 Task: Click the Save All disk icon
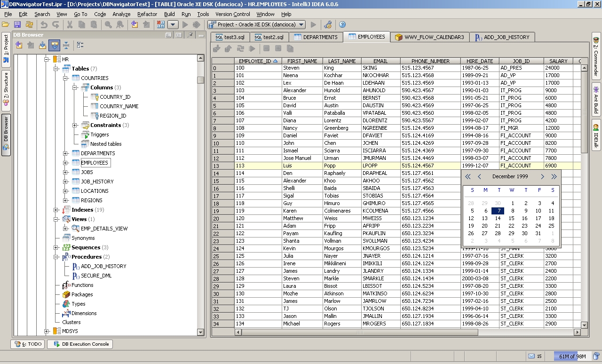pyautogui.click(x=17, y=24)
